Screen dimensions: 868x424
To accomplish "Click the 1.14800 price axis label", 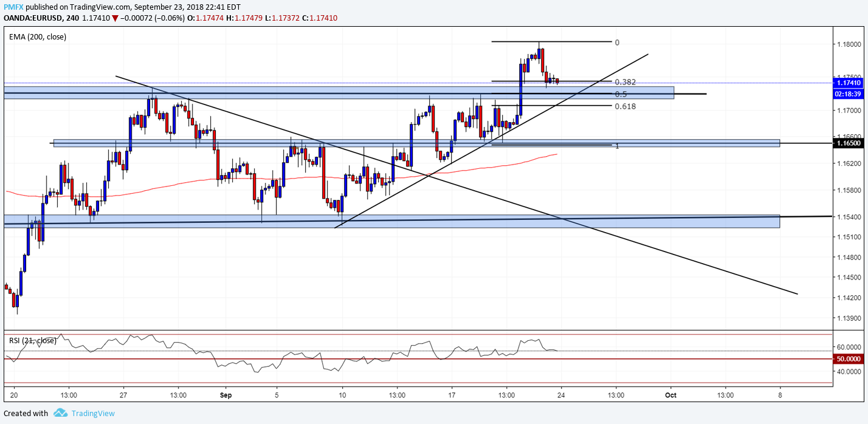I will click(x=849, y=258).
